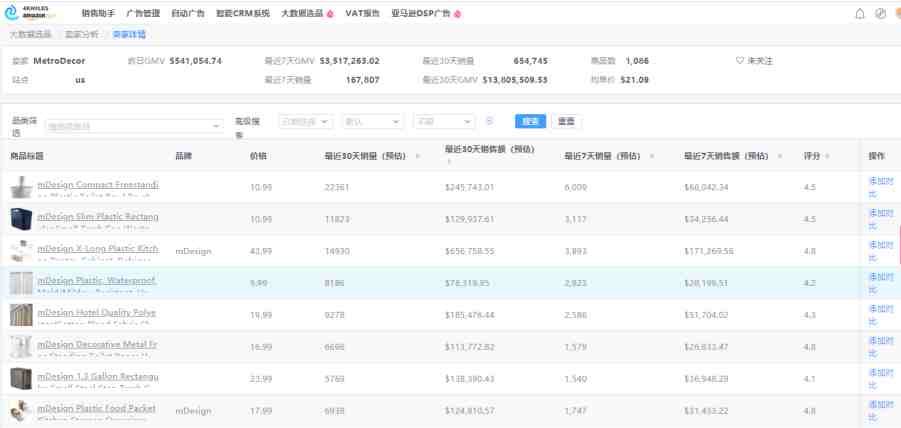Add to compare in the $656,758.55 row
This screenshot has height=428, width=901.
(881, 251)
